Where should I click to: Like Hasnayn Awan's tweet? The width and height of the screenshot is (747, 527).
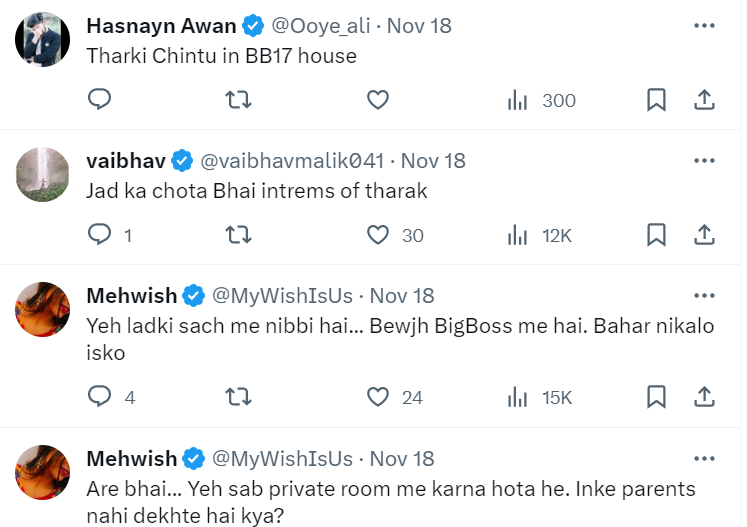[377, 100]
